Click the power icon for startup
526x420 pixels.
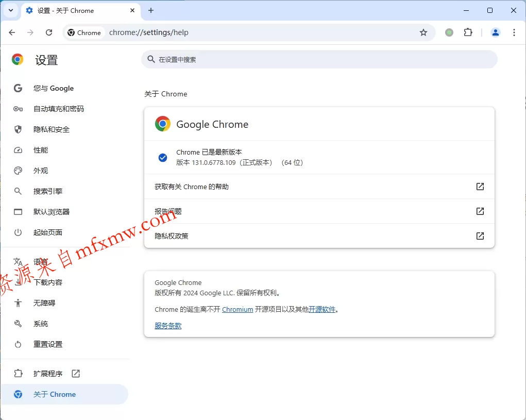(x=18, y=232)
